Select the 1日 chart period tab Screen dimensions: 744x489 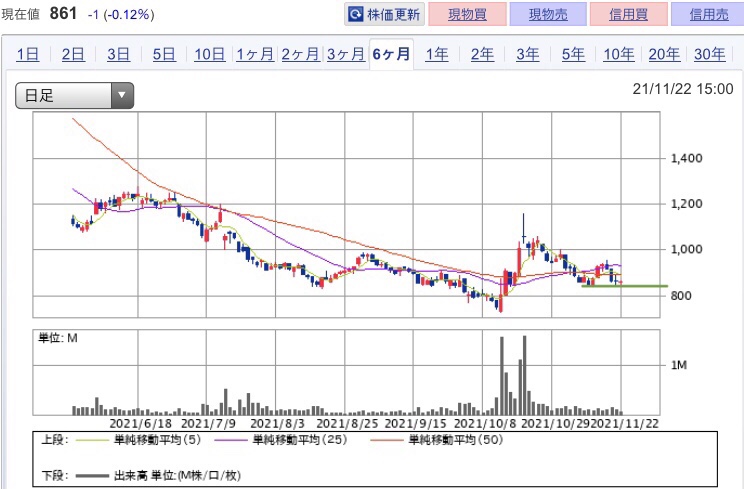pos(28,55)
